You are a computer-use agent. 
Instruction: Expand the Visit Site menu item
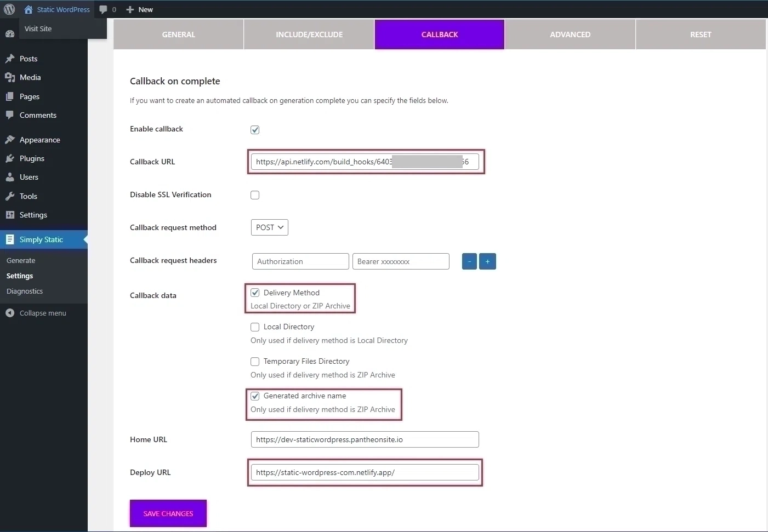pos(38,28)
